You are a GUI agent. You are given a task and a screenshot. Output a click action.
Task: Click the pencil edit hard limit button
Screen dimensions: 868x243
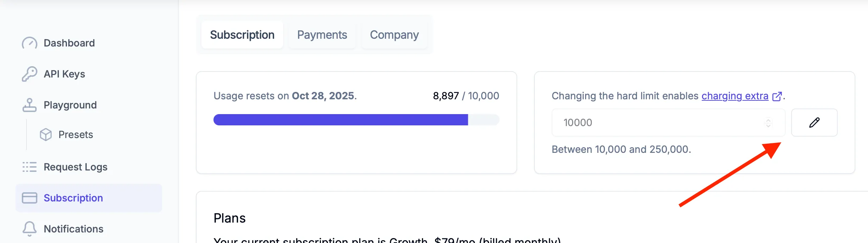[x=814, y=123]
